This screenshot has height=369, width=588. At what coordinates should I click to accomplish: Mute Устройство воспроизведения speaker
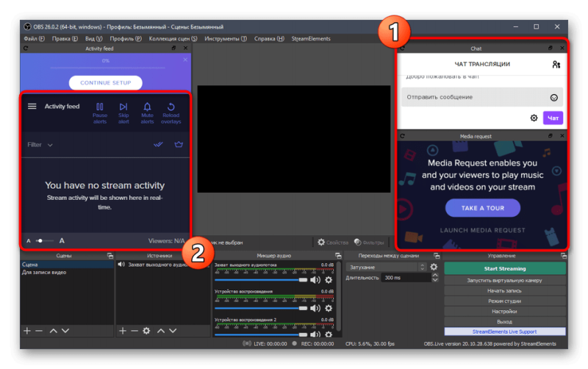coord(315,308)
